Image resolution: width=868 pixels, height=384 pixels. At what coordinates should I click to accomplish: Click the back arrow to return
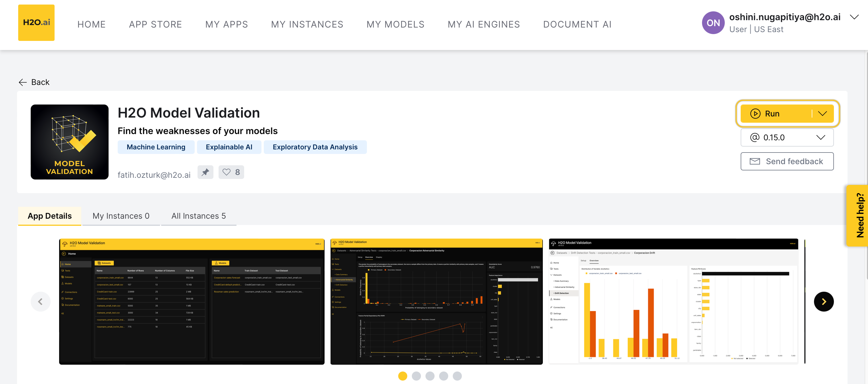pyautogui.click(x=22, y=82)
